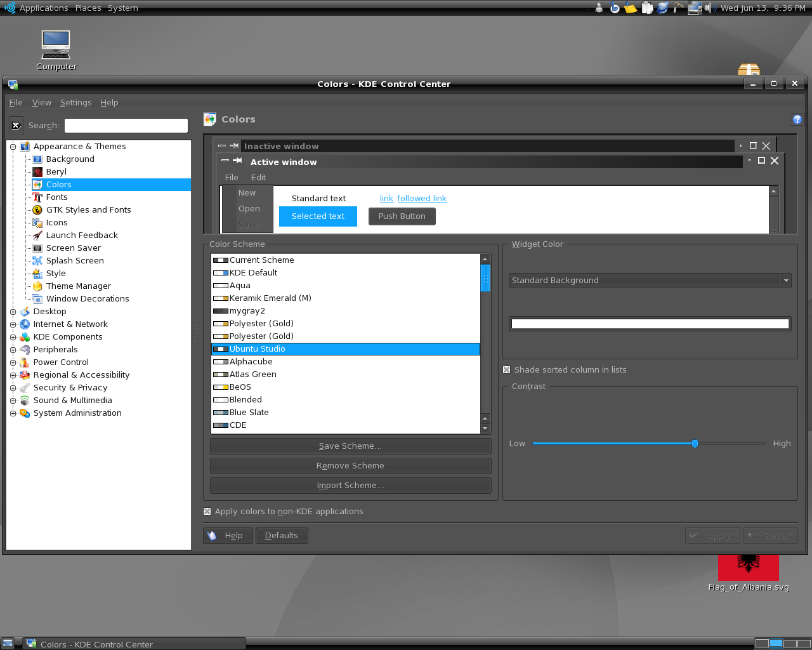The image size is (812, 650).
Task: Expand the Security & Privacy node
Action: pos(13,388)
